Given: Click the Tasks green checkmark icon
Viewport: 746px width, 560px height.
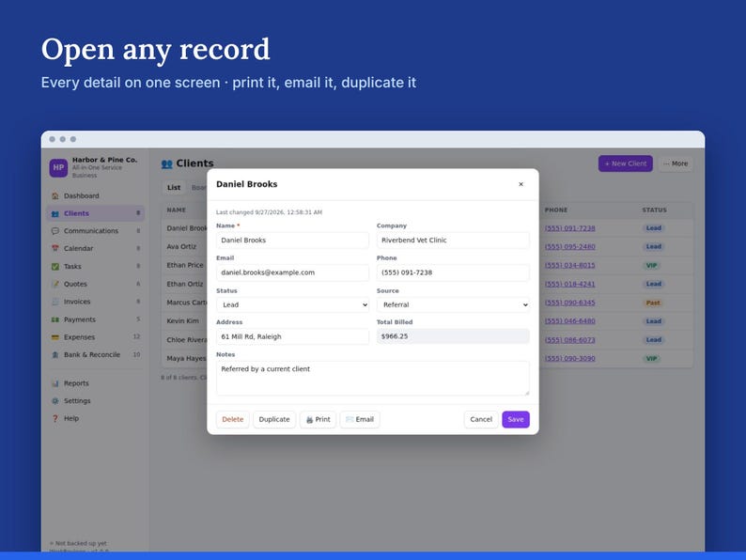Looking at the screenshot, I should [x=55, y=267].
